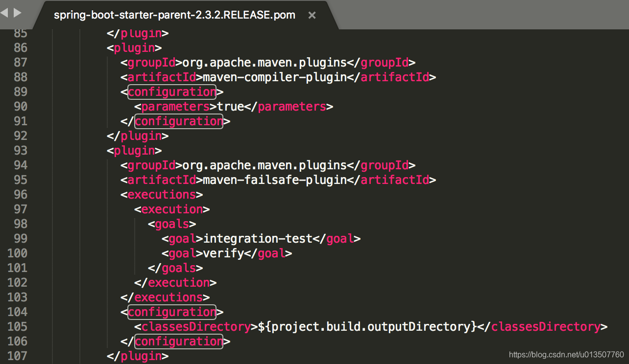Click opening classesDirectory tag on line 105
629x364 pixels.
point(196,327)
